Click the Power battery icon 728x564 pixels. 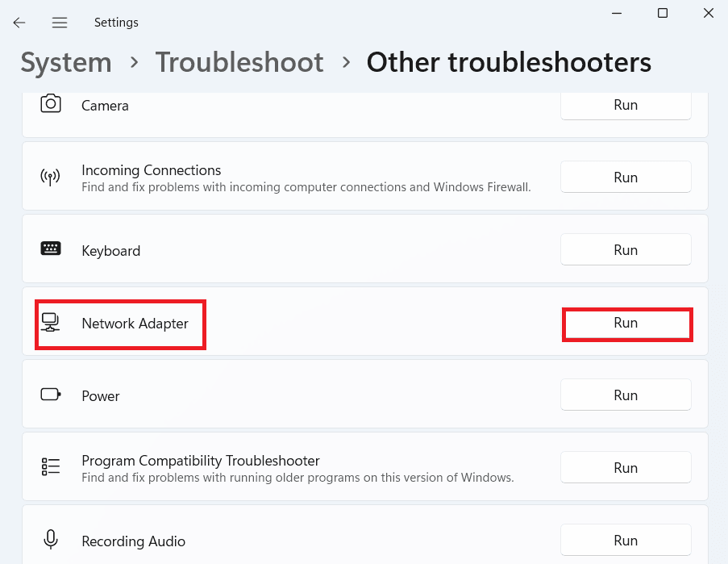click(x=51, y=395)
